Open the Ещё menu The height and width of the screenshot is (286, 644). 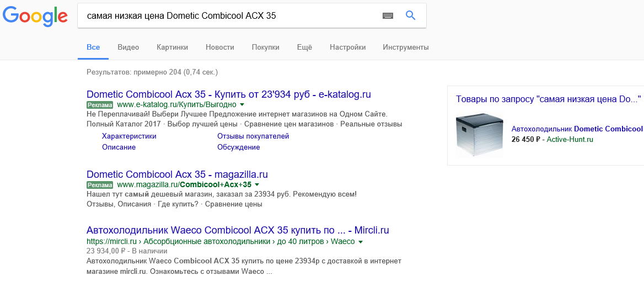(304, 47)
